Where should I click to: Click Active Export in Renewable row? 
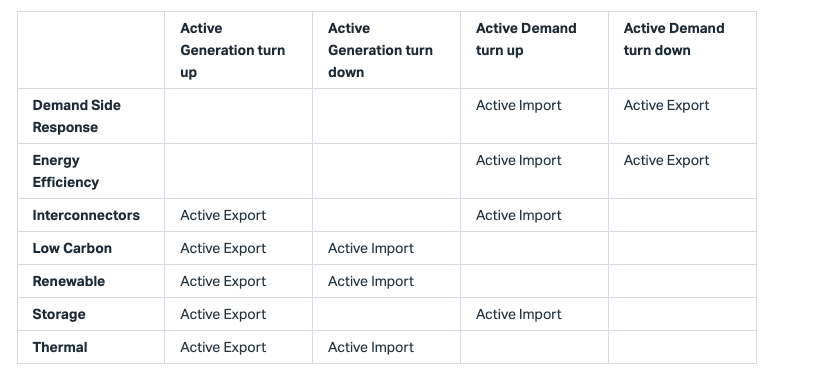223,282
